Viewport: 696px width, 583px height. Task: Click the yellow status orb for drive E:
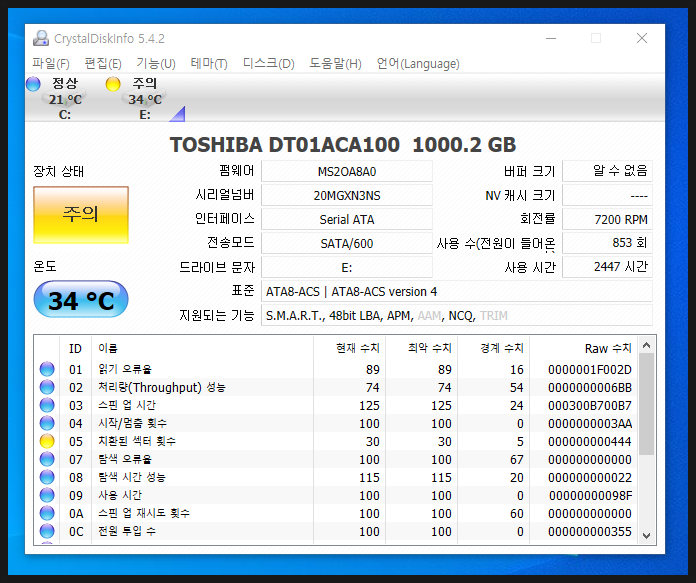click(113, 83)
